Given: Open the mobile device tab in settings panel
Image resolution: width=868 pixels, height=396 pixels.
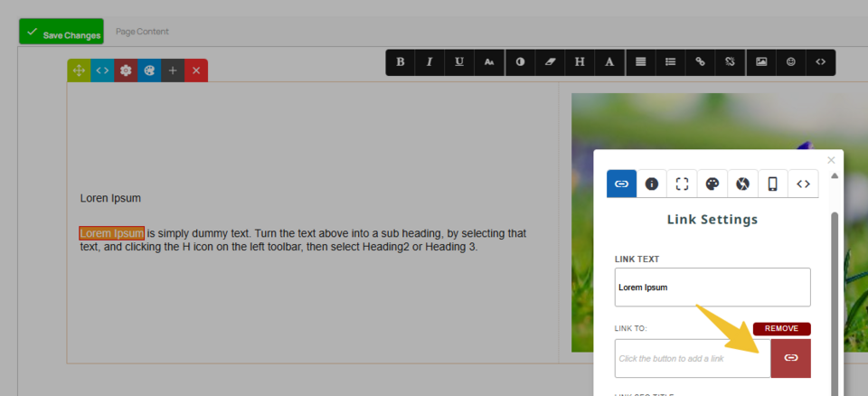Looking at the screenshot, I should pyautogui.click(x=773, y=184).
